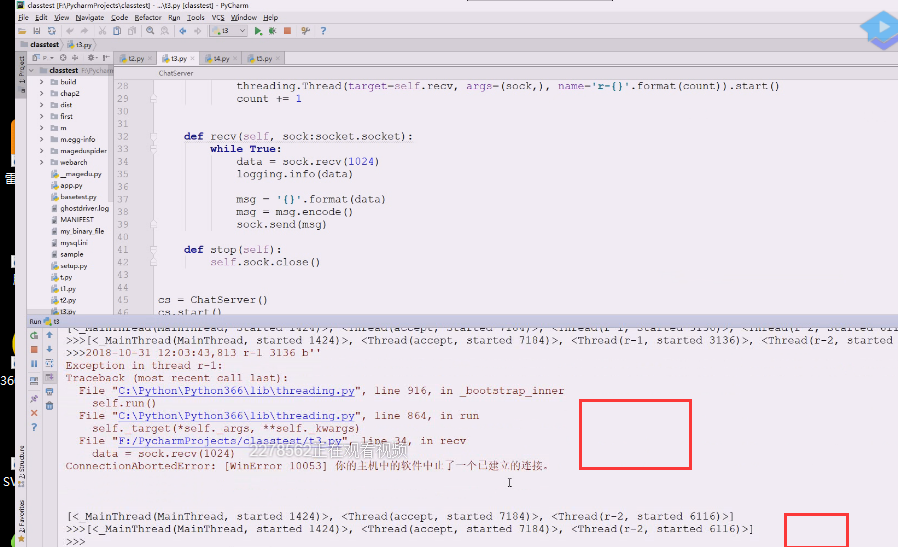Open Project view selector dropdown

[44, 58]
